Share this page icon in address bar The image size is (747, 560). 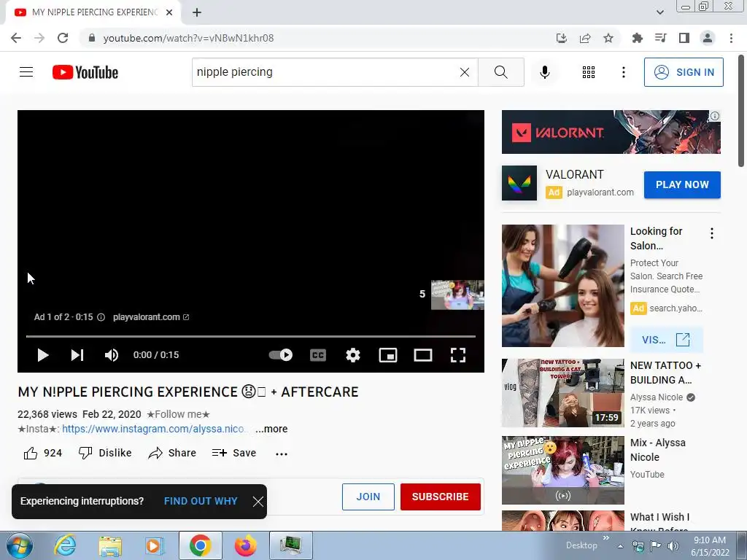click(585, 38)
